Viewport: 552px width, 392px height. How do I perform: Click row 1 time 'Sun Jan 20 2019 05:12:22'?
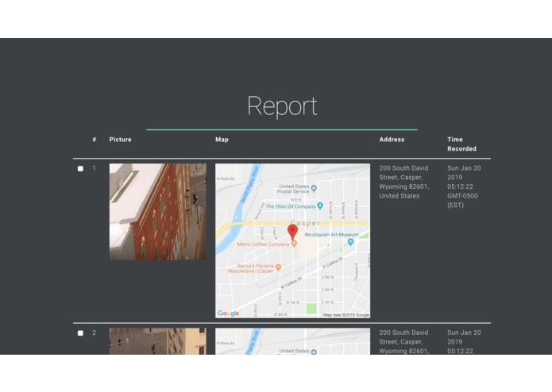click(464, 178)
